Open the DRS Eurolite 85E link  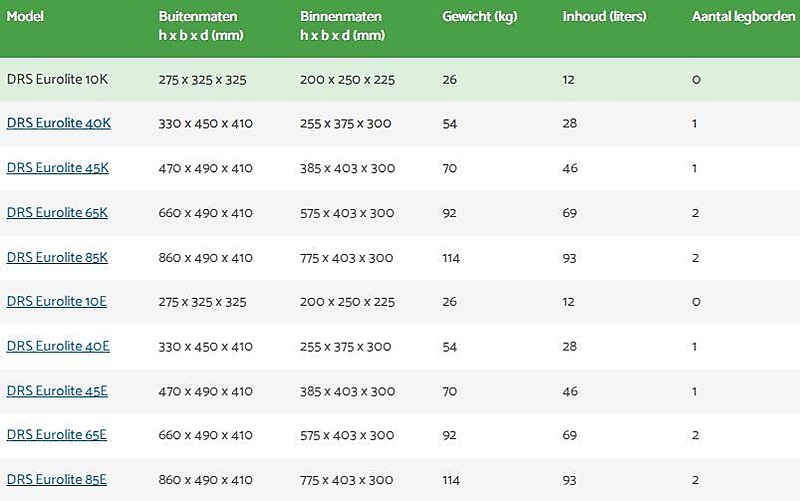point(57,480)
